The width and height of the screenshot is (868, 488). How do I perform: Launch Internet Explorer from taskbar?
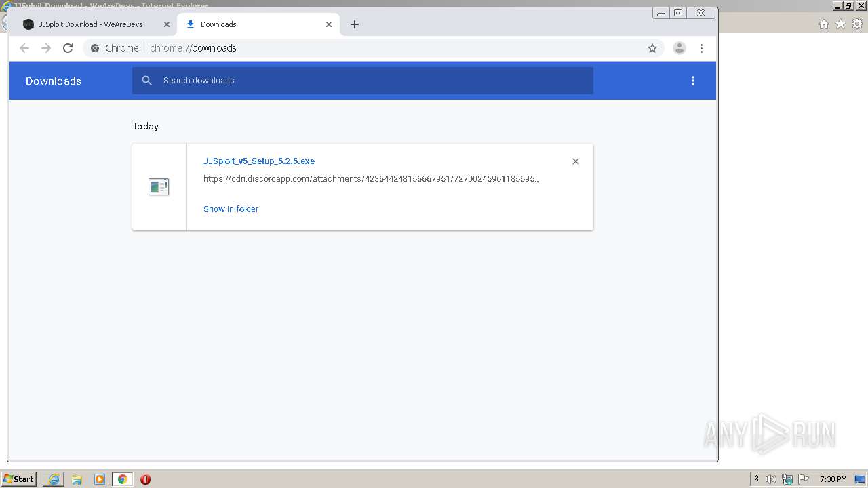pyautogui.click(x=54, y=479)
